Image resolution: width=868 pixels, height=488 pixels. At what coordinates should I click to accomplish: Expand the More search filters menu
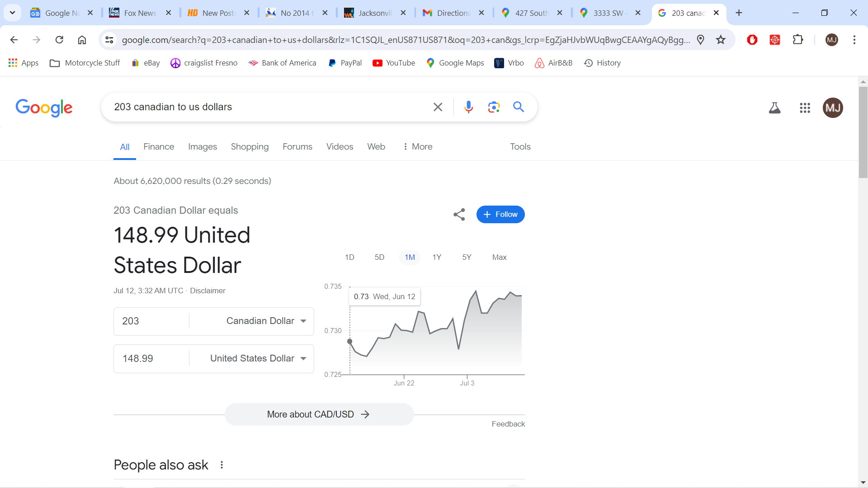417,146
